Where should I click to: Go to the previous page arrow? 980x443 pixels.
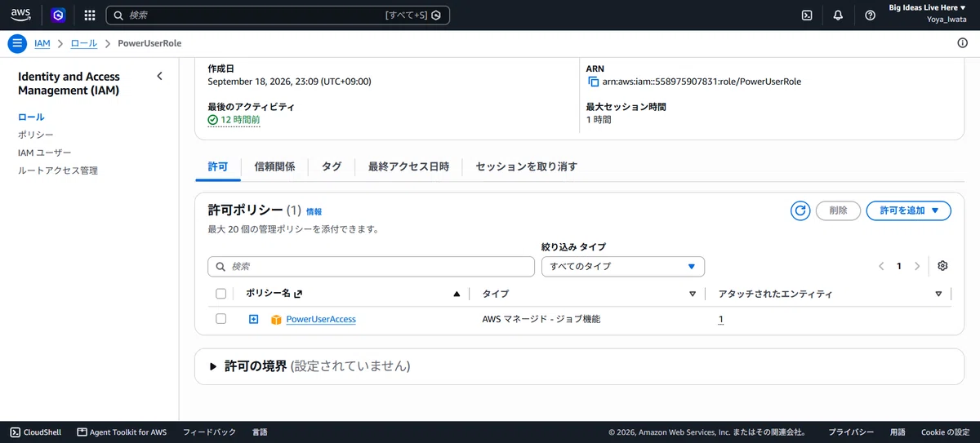pos(881,266)
